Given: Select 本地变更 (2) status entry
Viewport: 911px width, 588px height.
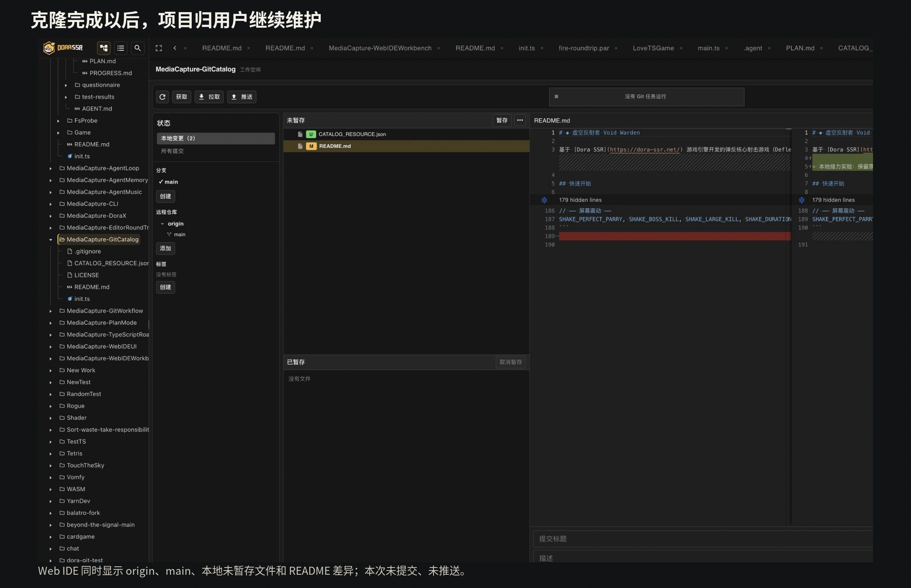Looking at the screenshot, I should tap(216, 138).
